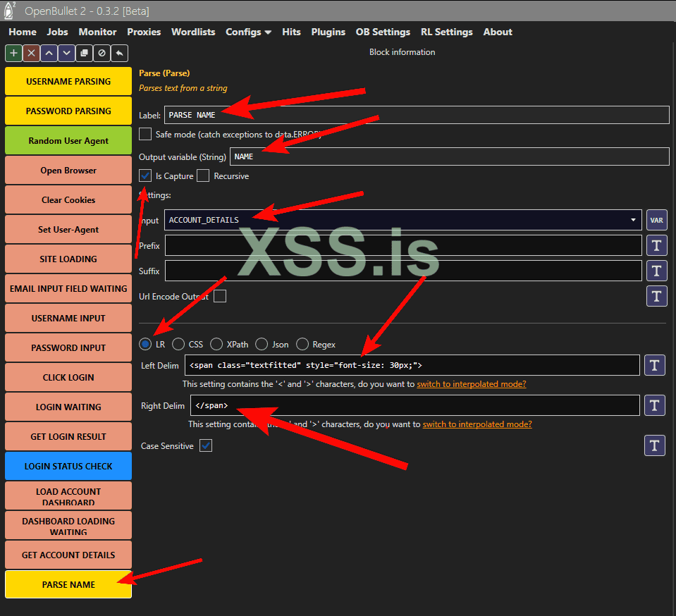This screenshot has height=616, width=676.
Task: Toggle T mode icon beside Url Encode Output
Action: pos(656,296)
